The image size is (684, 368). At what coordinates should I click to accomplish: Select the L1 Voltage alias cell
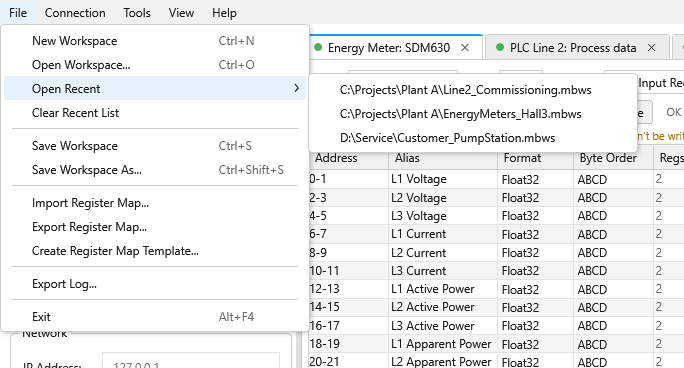pyautogui.click(x=443, y=179)
